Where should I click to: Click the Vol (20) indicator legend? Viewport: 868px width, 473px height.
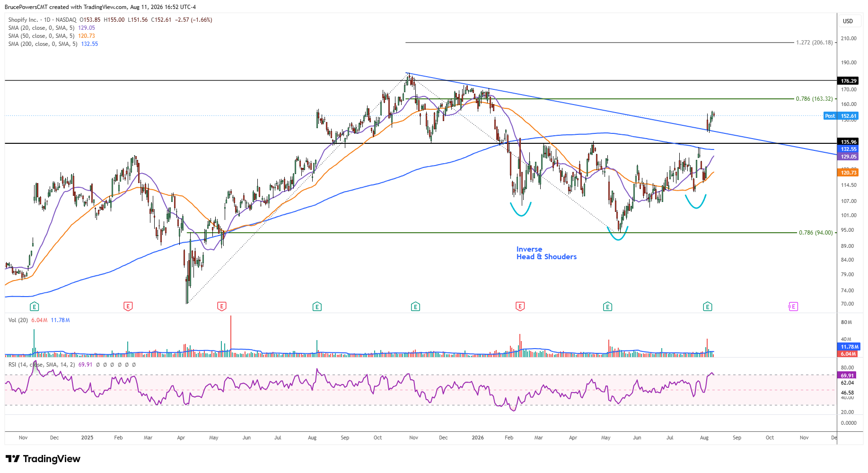click(39, 320)
